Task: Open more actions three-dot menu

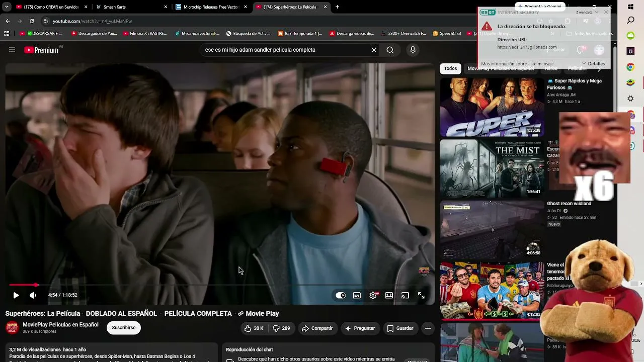Action: 428,328
